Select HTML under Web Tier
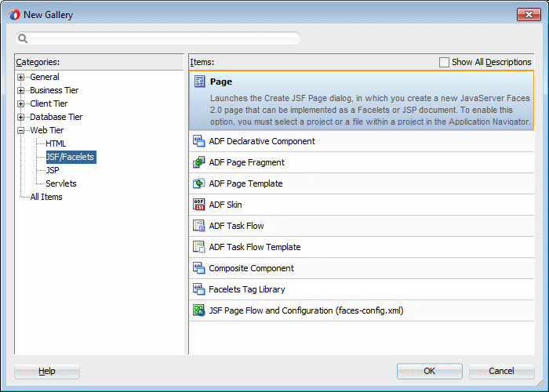The height and width of the screenshot is (392, 549). [56, 143]
